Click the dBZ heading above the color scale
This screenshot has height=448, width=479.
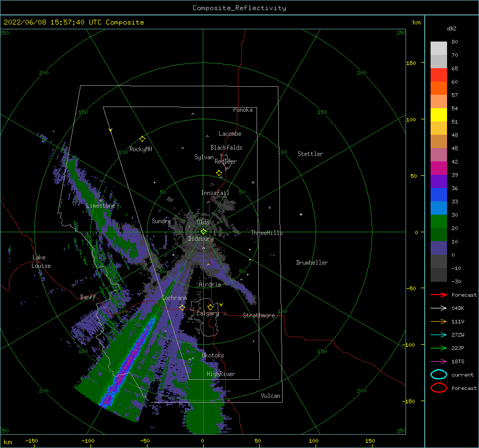451,28
